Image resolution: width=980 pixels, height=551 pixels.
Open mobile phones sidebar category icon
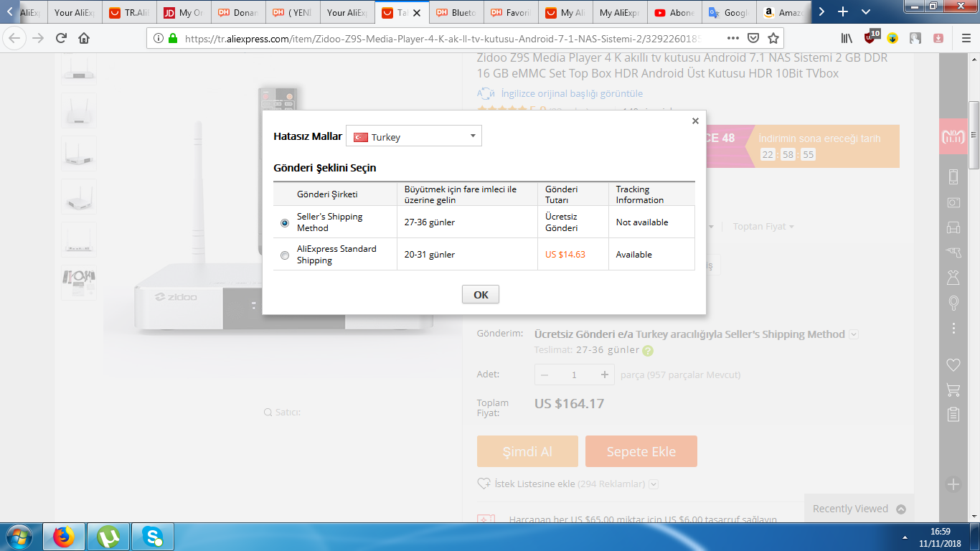click(953, 176)
